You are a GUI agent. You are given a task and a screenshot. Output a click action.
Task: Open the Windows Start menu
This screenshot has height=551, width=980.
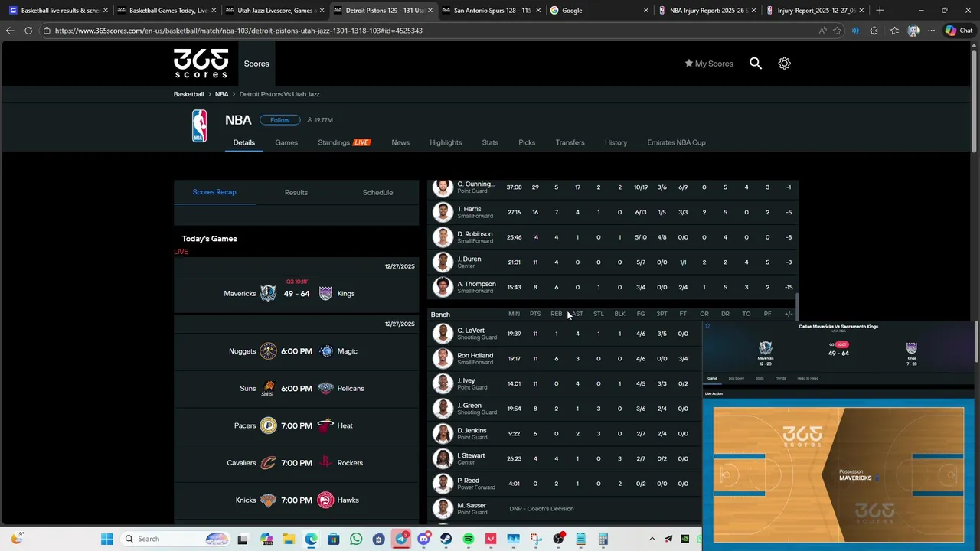(106, 539)
